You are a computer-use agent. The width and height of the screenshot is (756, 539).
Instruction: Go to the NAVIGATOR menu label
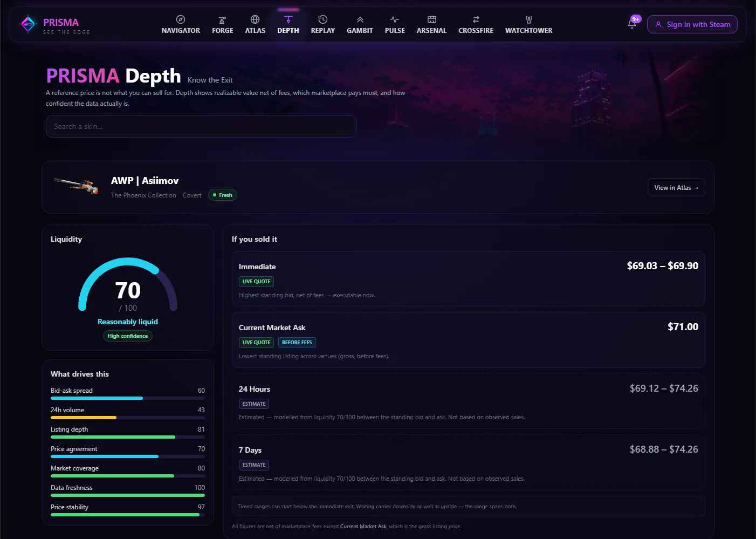[x=181, y=31]
